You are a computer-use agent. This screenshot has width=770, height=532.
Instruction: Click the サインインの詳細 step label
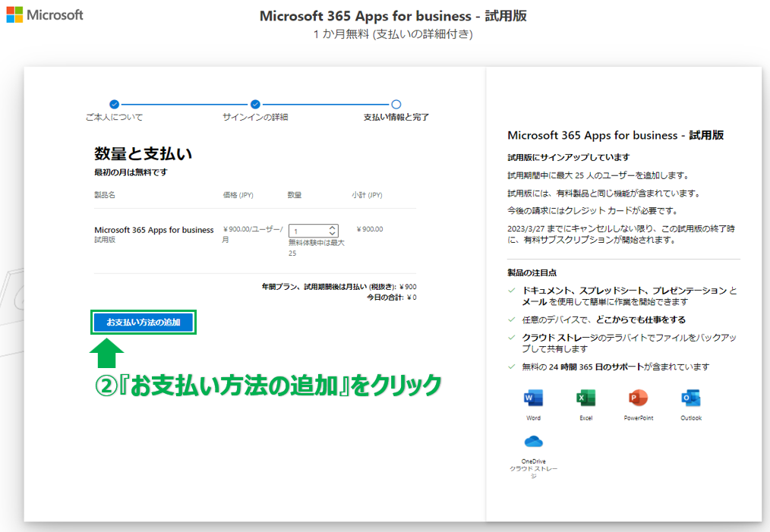tap(255, 118)
